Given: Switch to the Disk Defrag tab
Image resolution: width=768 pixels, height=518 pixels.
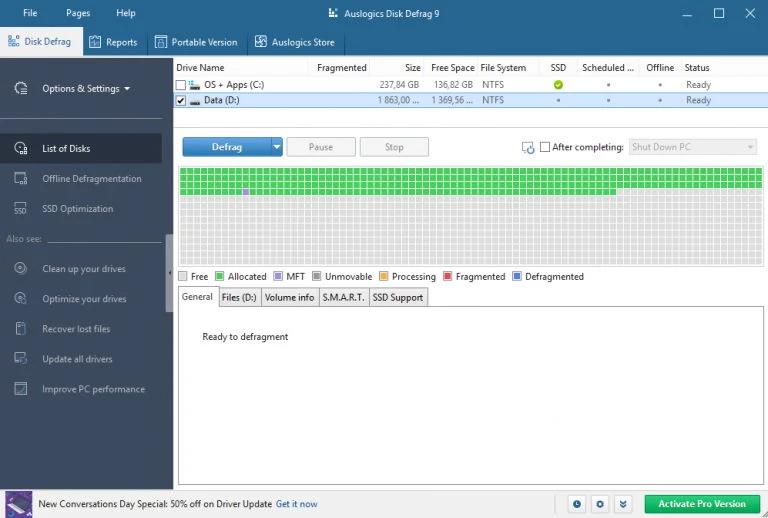Looking at the screenshot, I should [41, 42].
